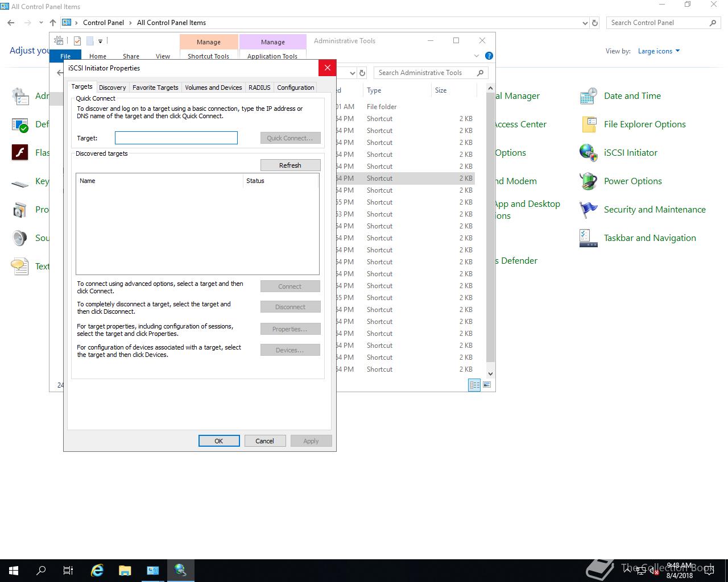Switch to large thumbnails view in Administrative Tools

coord(487,385)
